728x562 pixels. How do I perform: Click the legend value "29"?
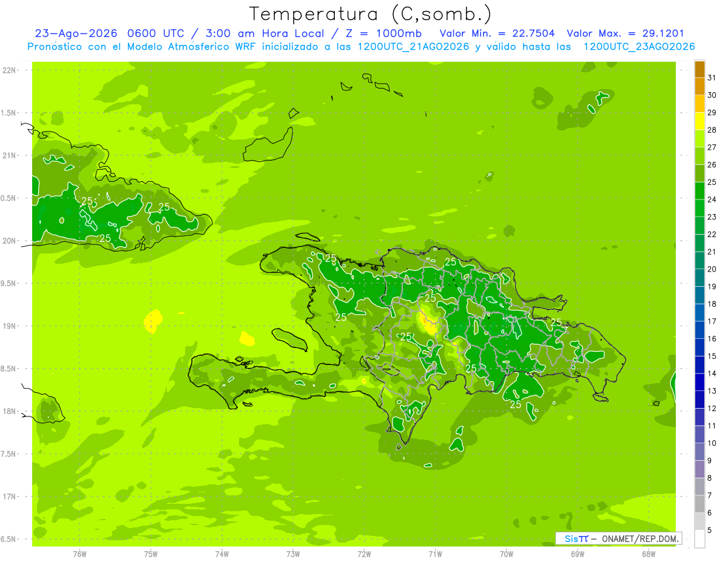712,112
